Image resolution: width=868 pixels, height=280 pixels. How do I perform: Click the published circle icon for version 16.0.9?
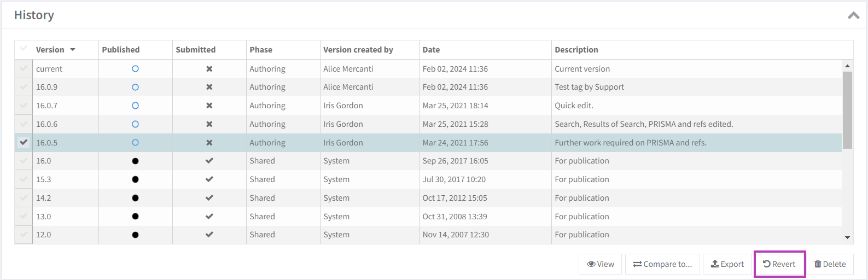click(135, 87)
